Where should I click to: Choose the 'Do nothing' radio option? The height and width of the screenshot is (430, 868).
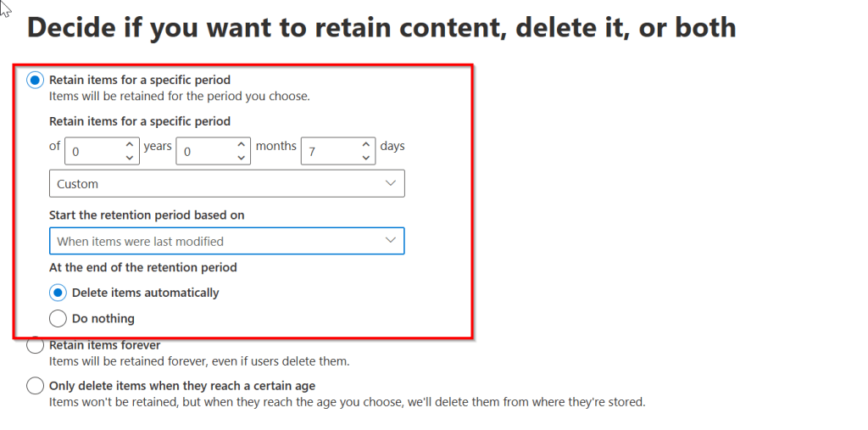(58, 319)
